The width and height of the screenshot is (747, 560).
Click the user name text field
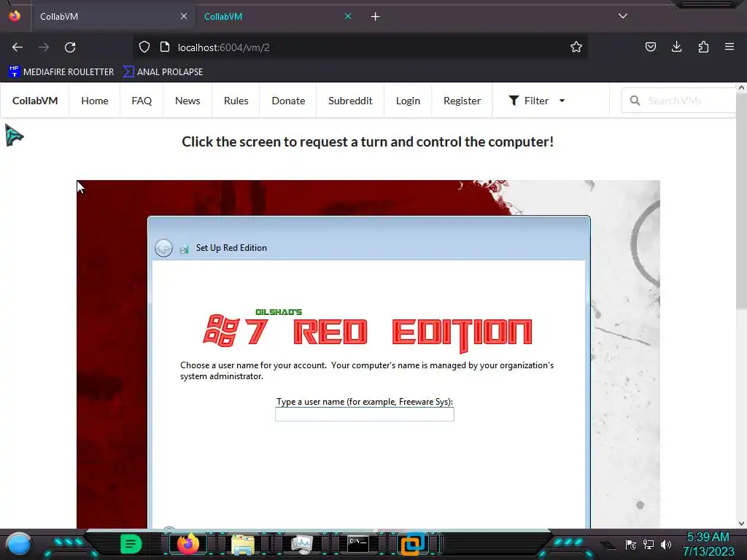click(x=365, y=414)
